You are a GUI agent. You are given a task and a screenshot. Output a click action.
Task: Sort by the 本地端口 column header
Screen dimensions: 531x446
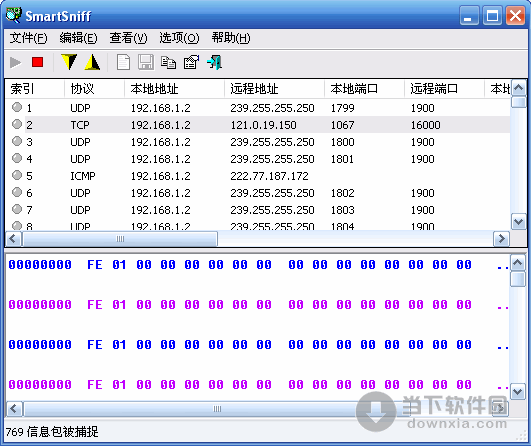[x=364, y=89]
